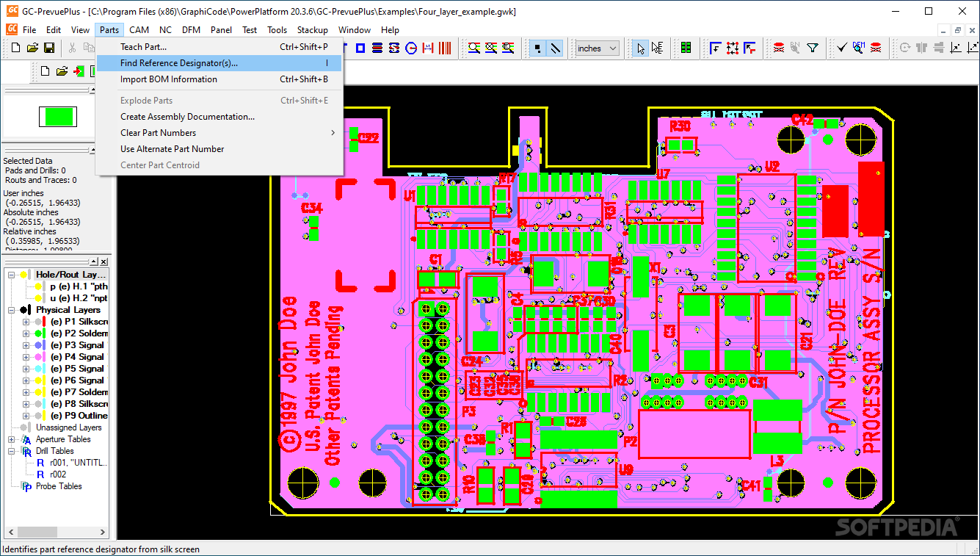980x556 pixels.
Task: Click the New file icon in main toolbar
Action: tap(15, 48)
